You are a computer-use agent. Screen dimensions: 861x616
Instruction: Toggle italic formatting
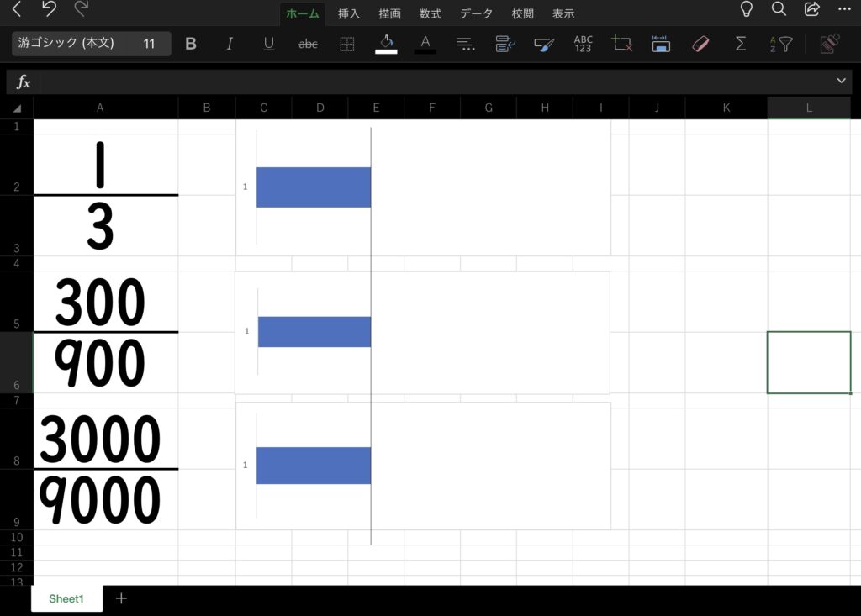click(230, 44)
